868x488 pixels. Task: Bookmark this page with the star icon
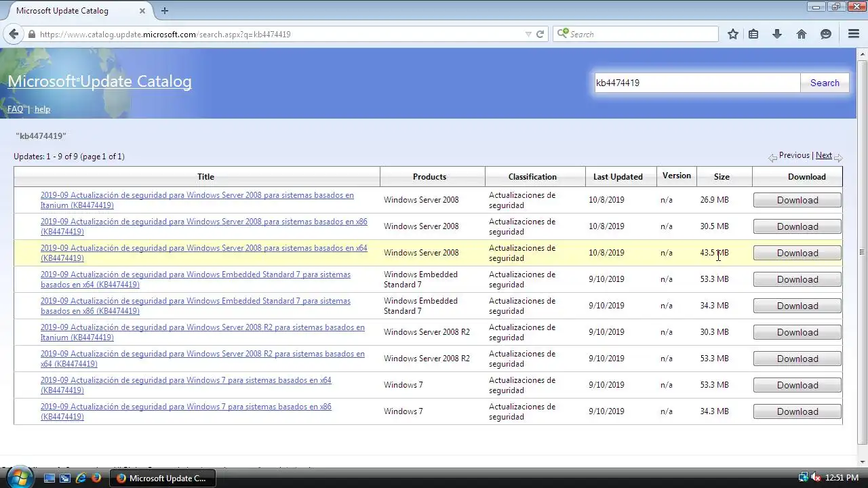click(733, 34)
